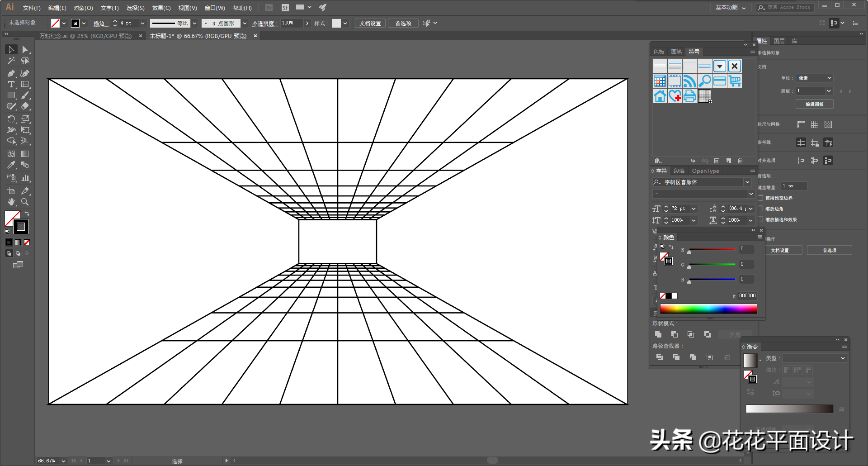The height and width of the screenshot is (466, 868).
Task: Switch to the 色板 swatches tab
Action: coord(659,52)
